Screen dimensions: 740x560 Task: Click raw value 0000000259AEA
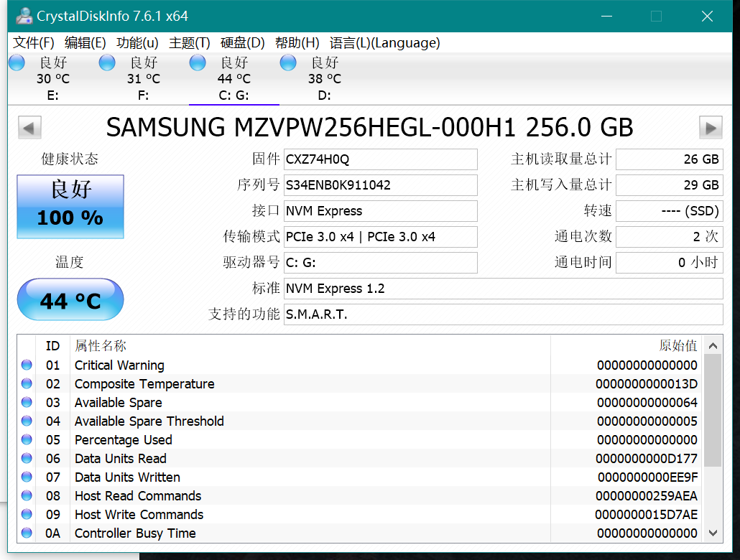[x=647, y=496]
